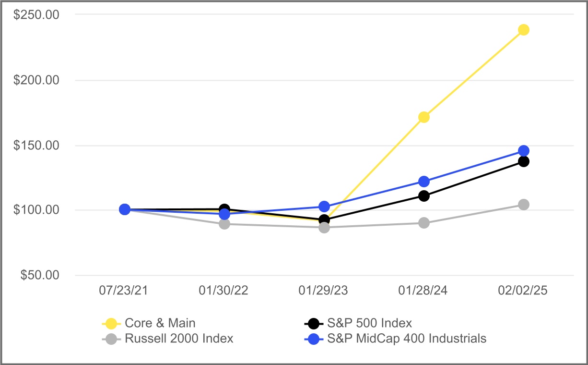Click the gray Russell 2000 Index legend marker
This screenshot has width=588, height=365.
pos(111,339)
